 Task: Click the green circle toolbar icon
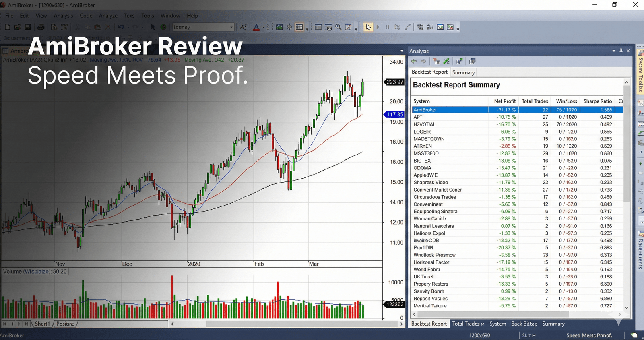(163, 27)
